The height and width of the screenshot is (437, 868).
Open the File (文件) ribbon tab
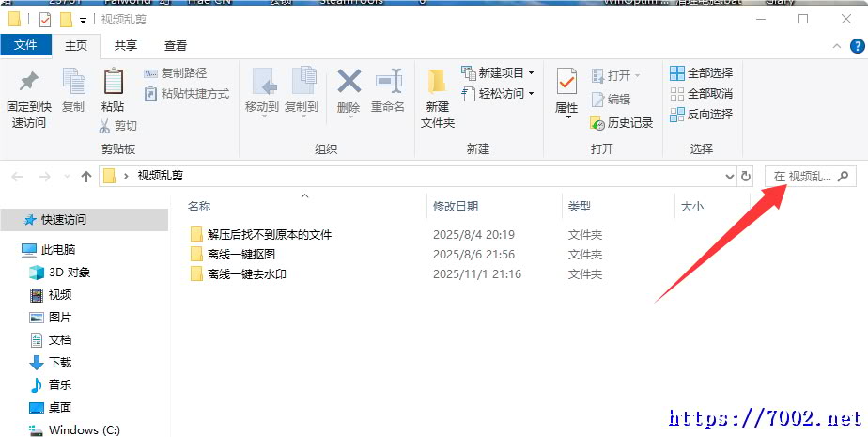coord(25,45)
